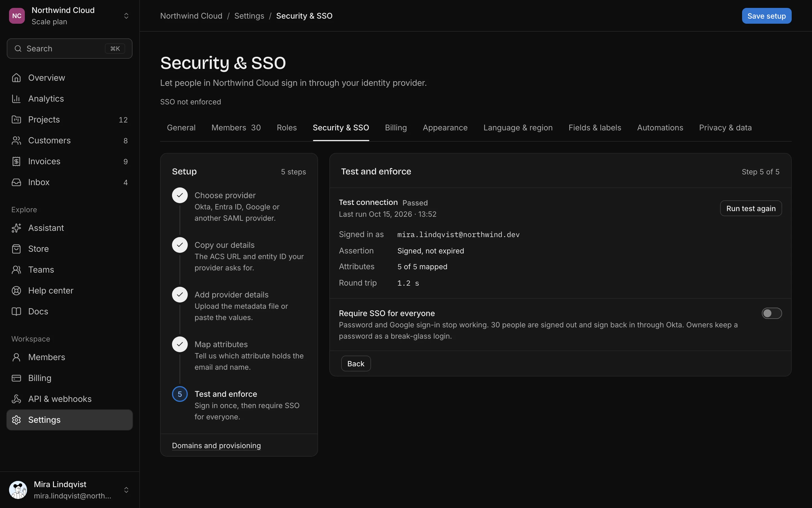
Task: Switch to the General tab
Action: coord(181,128)
